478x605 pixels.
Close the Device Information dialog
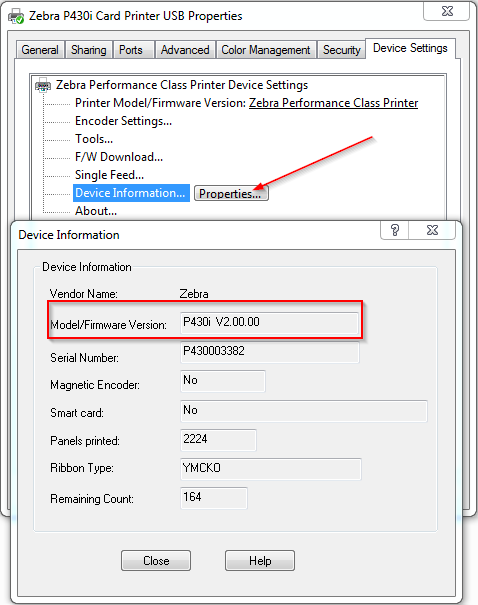432,230
